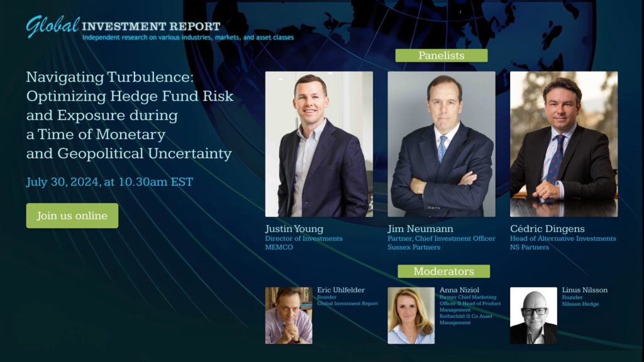Click the Moderators green label

(443, 271)
